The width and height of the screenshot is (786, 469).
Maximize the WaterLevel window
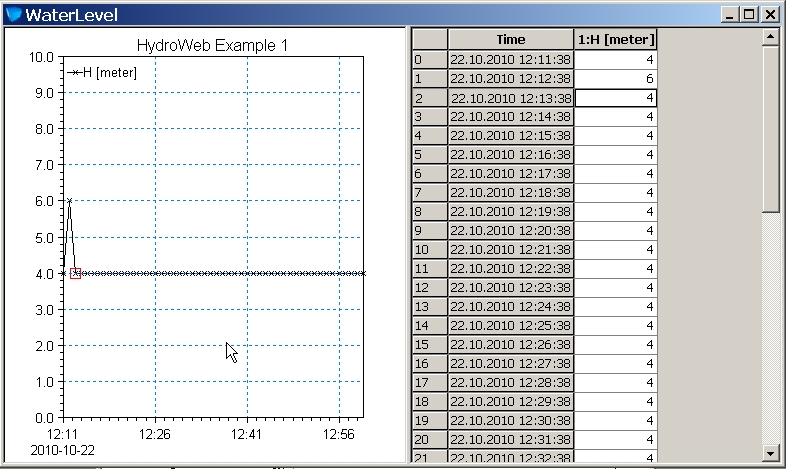[x=752, y=14]
